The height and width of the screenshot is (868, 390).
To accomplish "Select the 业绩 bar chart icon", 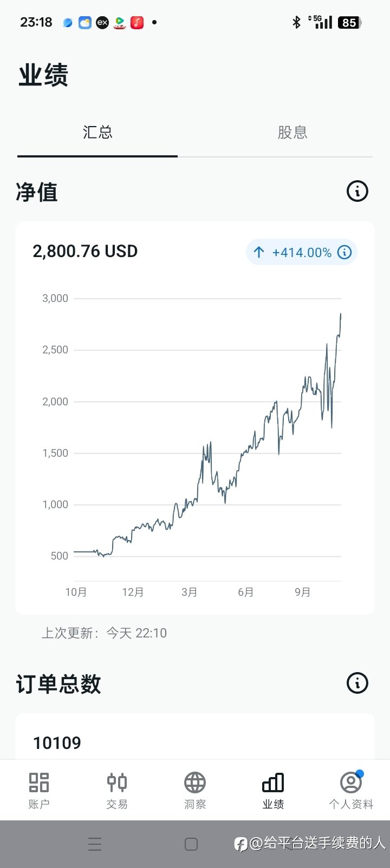I will [x=273, y=783].
